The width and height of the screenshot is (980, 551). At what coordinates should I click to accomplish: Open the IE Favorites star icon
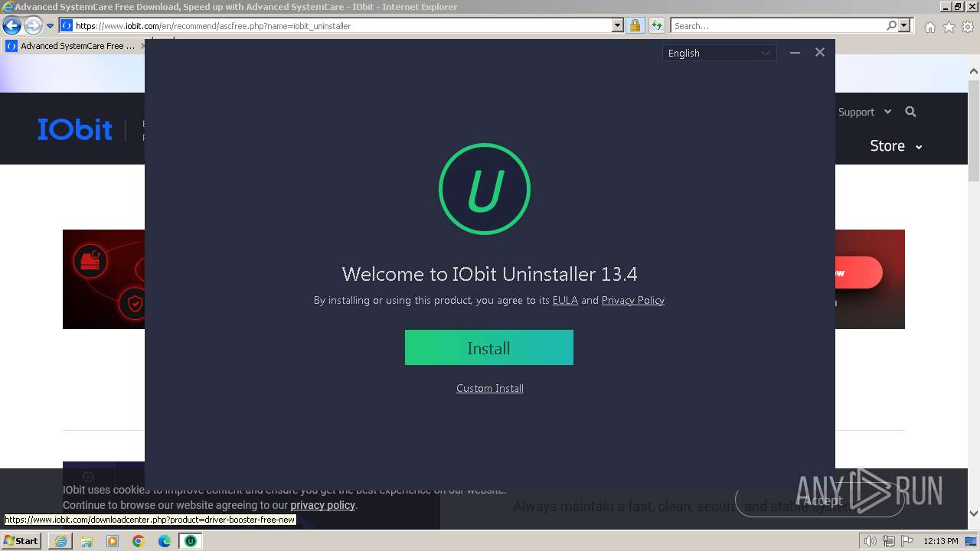[x=949, y=27]
